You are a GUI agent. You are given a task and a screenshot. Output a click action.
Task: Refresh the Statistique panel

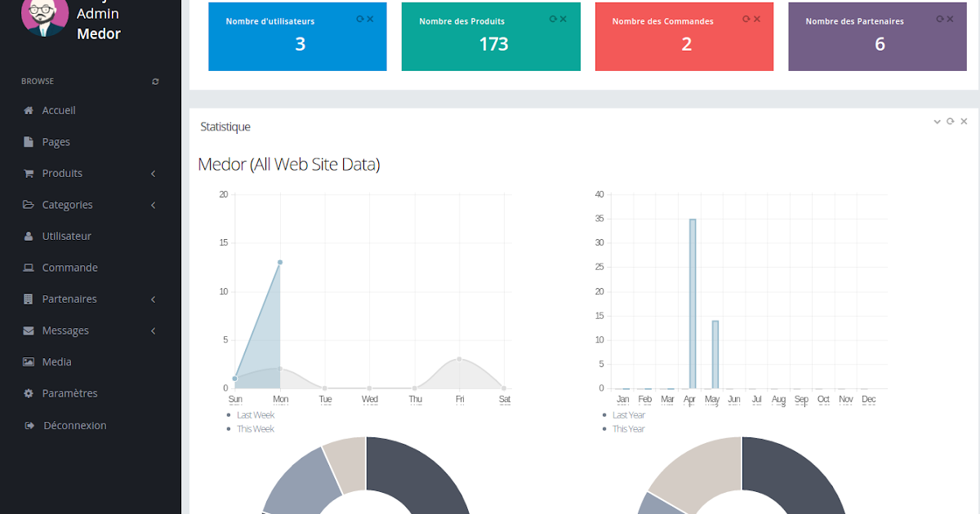point(950,122)
